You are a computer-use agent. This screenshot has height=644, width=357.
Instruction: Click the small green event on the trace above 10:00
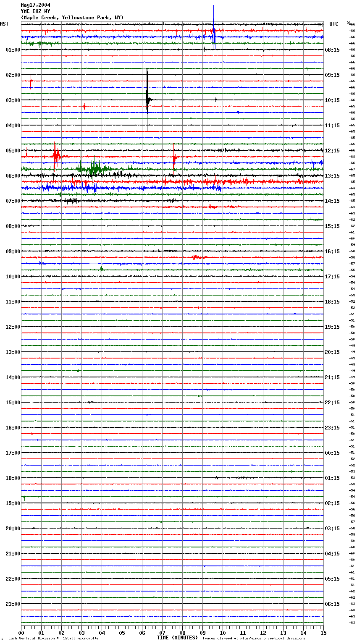point(102,269)
